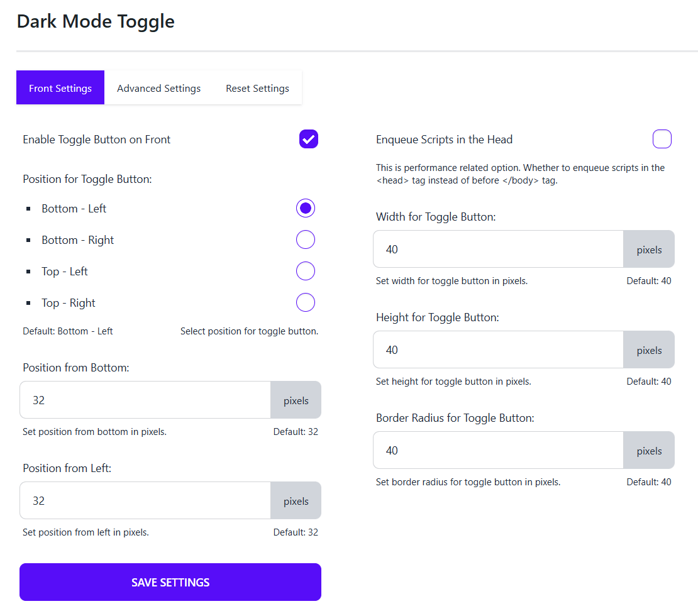The width and height of the screenshot is (698, 616).
Task: Click the Dark Mode Toggle heading
Action: point(96,21)
